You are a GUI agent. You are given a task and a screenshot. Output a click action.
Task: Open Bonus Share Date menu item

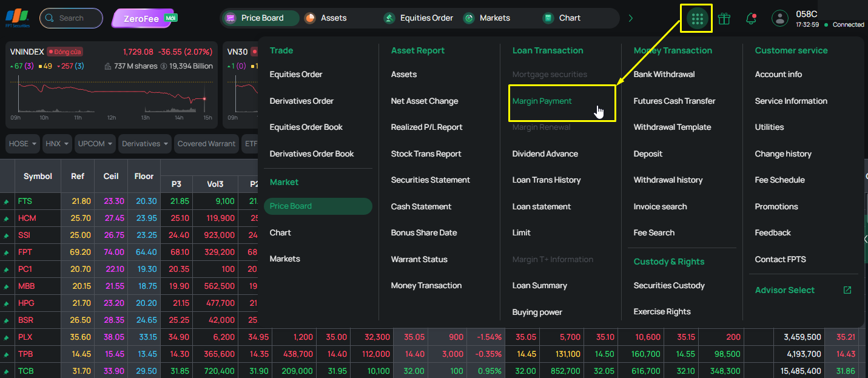pos(424,233)
